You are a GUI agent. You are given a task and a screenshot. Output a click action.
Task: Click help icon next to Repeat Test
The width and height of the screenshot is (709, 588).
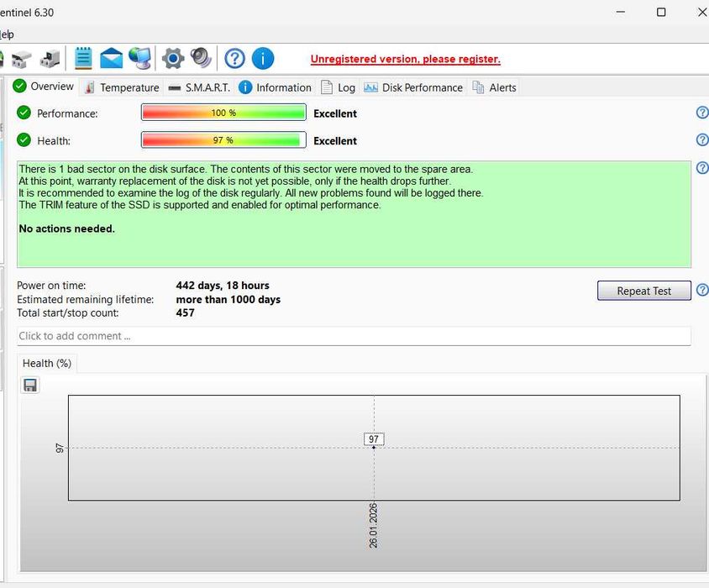(702, 290)
